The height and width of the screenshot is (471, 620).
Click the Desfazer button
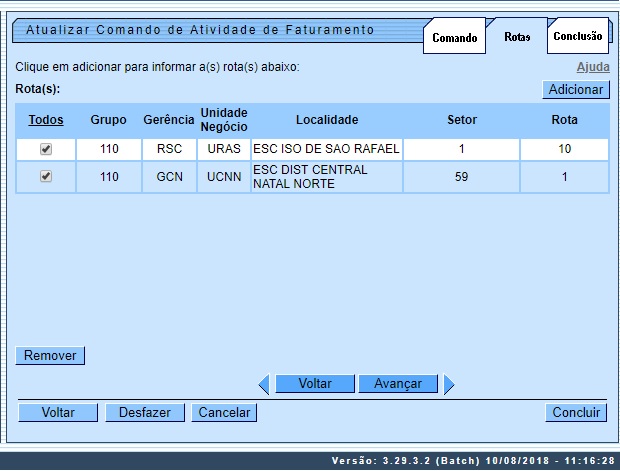145,412
